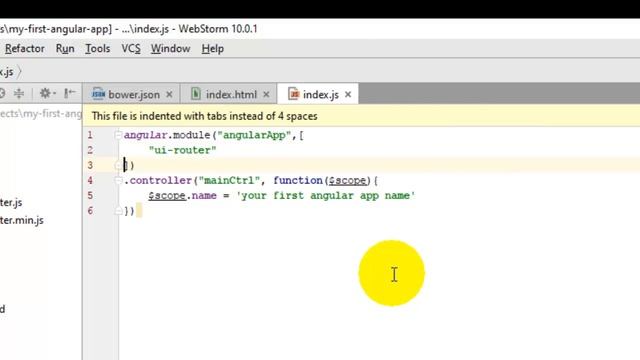Click $scope on line 5
The image size is (640, 360).
(x=167, y=196)
